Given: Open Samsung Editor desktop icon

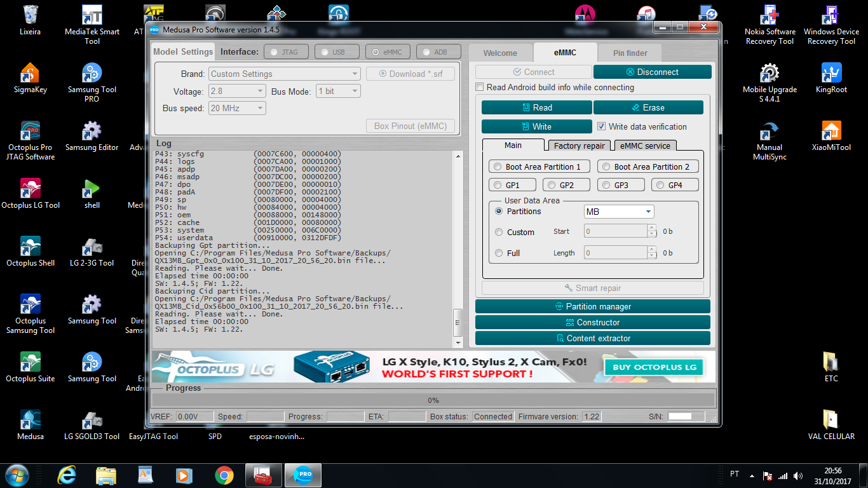Looking at the screenshot, I should (92, 135).
